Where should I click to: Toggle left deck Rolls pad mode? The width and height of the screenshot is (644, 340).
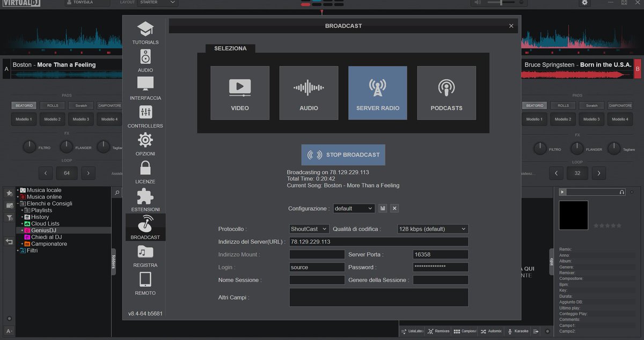[x=53, y=106]
